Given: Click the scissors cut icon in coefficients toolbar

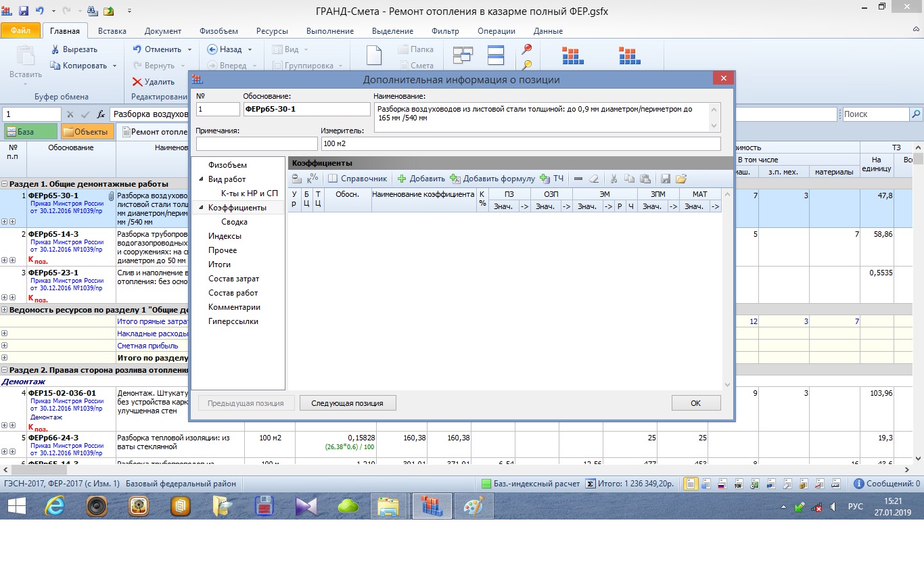Looking at the screenshot, I should click(614, 179).
